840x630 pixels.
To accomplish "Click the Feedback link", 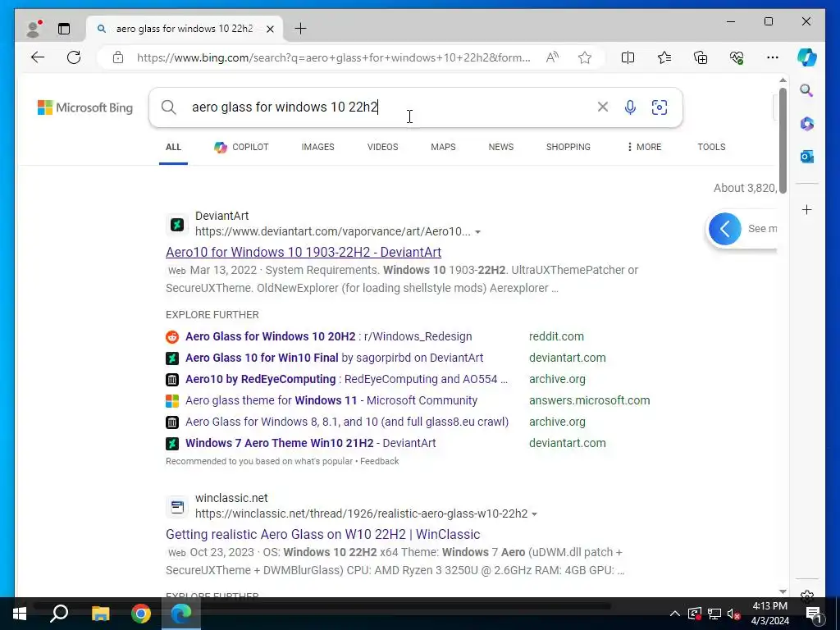I will coord(379,461).
